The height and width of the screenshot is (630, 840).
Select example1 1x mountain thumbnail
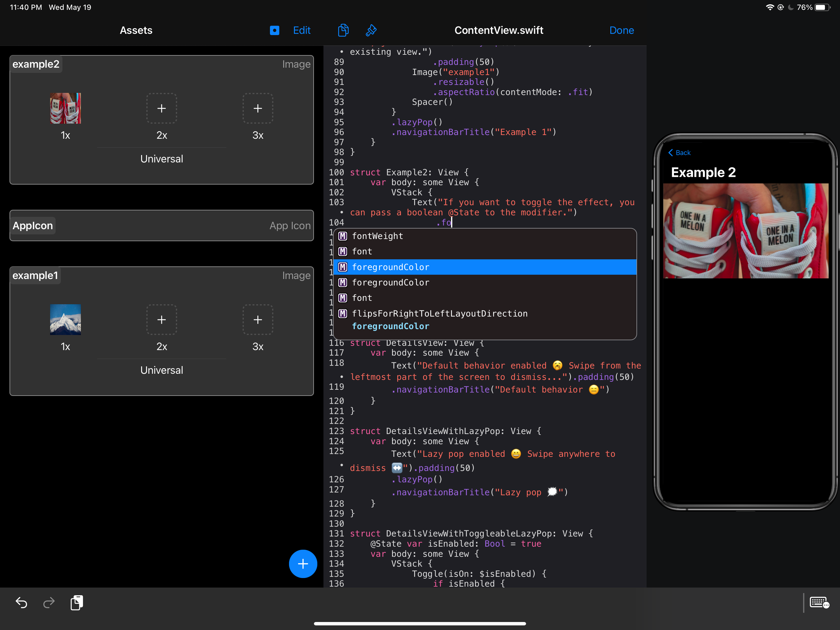(65, 320)
